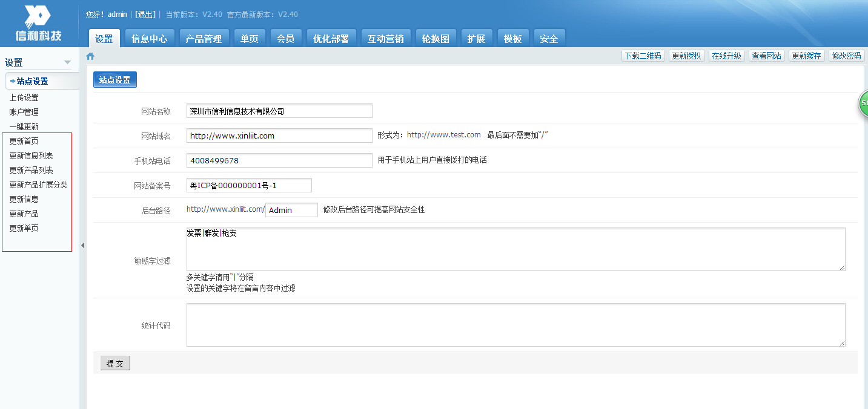Click the 退出 logout link
868x409 pixels.
(x=145, y=14)
